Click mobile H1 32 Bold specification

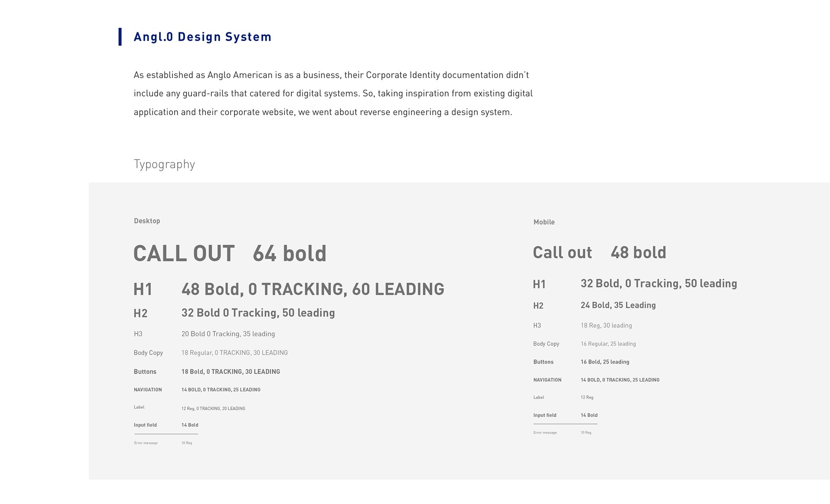[x=659, y=284]
